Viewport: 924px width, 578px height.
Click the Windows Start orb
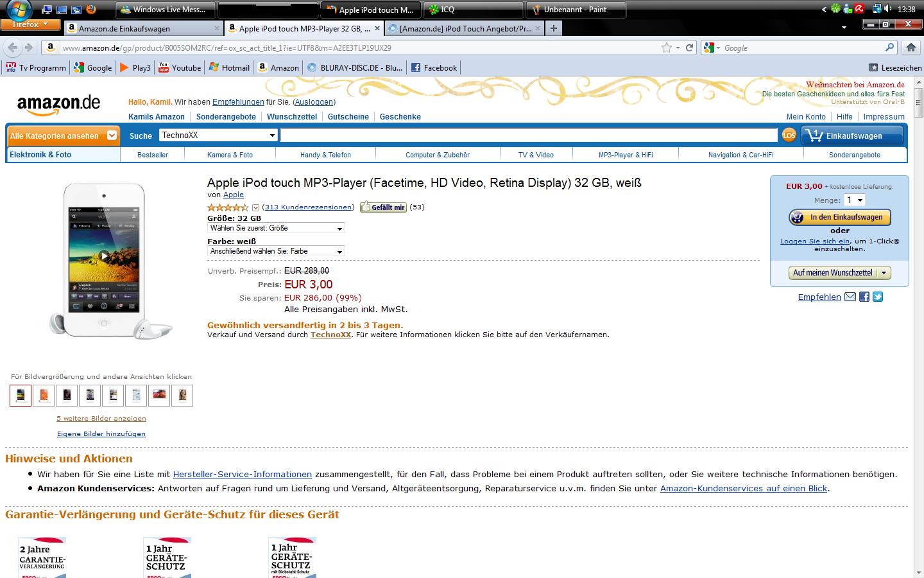(19, 9)
